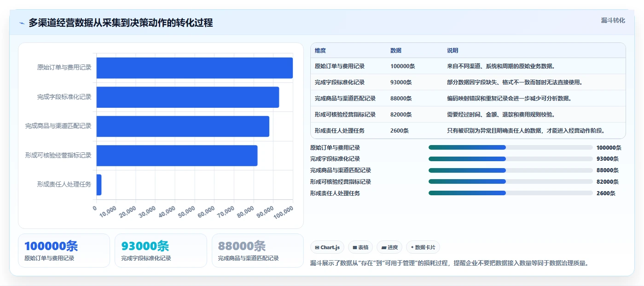Click the 原始订单与费用记录 y-axis label in chart
This screenshot has width=644, height=286.
tap(64, 68)
